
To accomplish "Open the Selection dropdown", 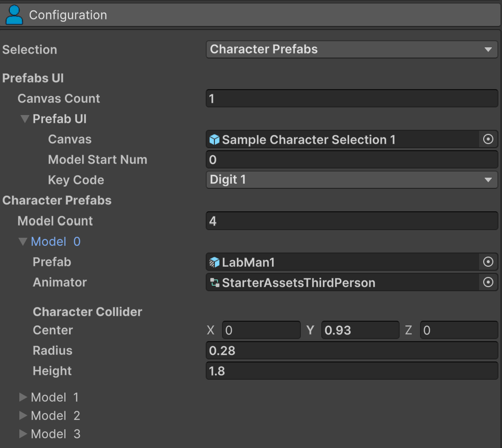I will pyautogui.click(x=351, y=49).
